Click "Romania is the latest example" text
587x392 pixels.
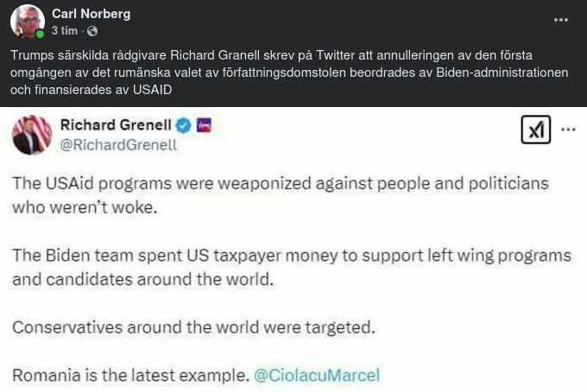[x=129, y=376]
